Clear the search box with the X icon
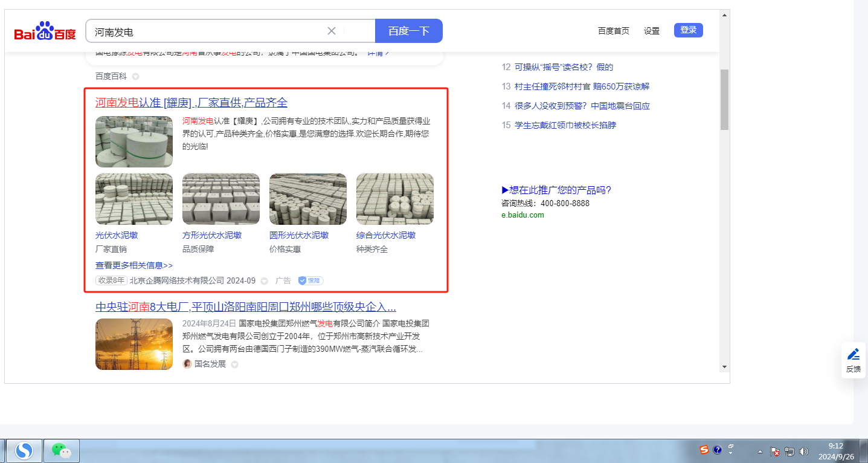 pyautogui.click(x=332, y=31)
